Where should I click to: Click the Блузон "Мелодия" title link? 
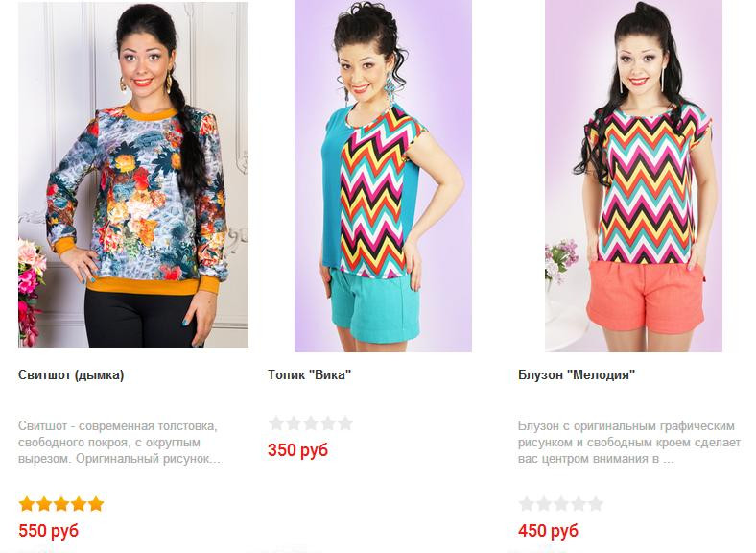[577, 375]
